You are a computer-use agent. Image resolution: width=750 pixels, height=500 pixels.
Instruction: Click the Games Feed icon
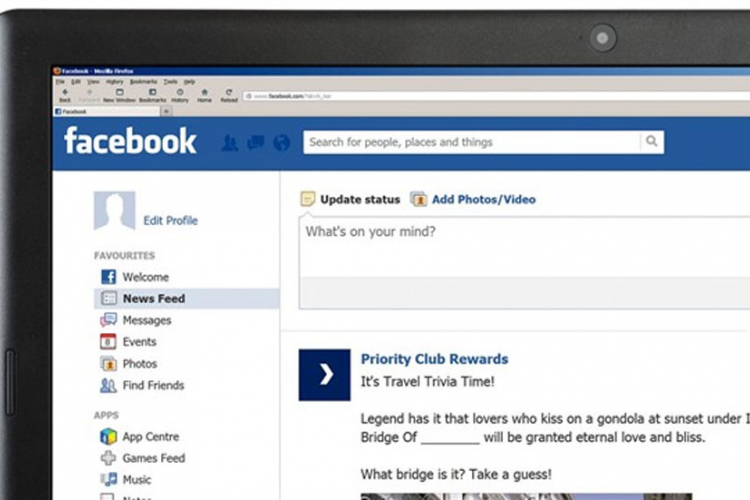(108, 458)
